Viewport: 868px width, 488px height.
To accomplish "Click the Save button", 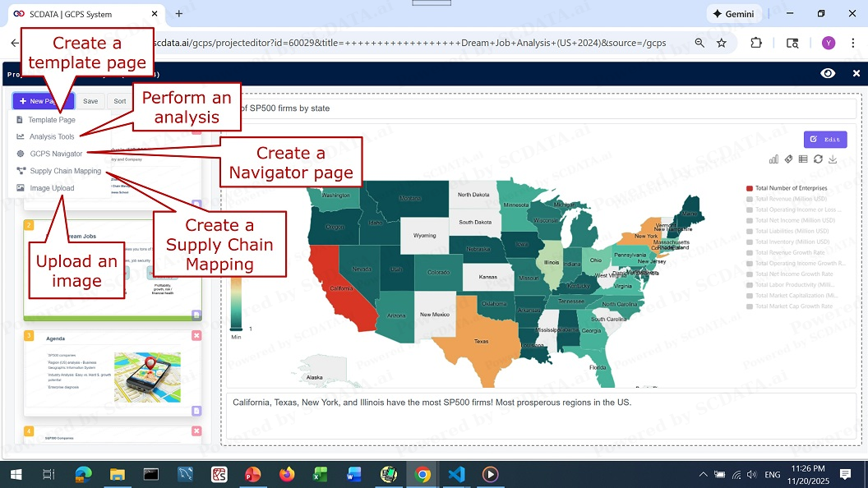I will pyautogui.click(x=90, y=101).
